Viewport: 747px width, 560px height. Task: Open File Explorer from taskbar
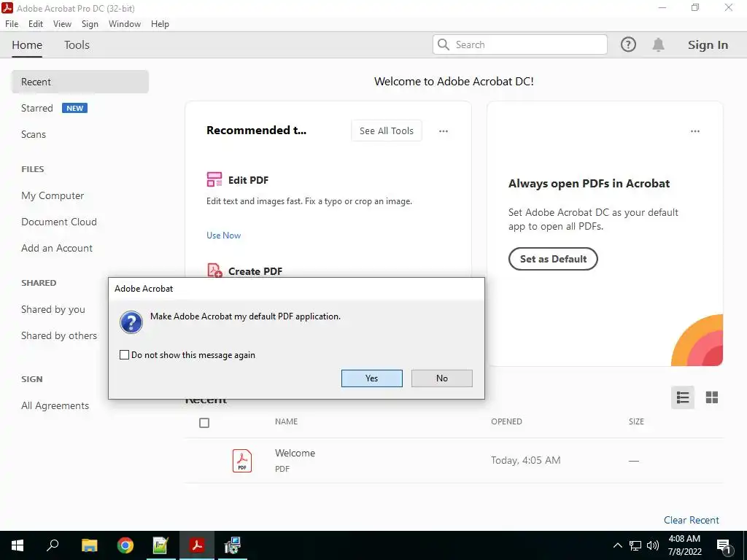pyautogui.click(x=89, y=545)
